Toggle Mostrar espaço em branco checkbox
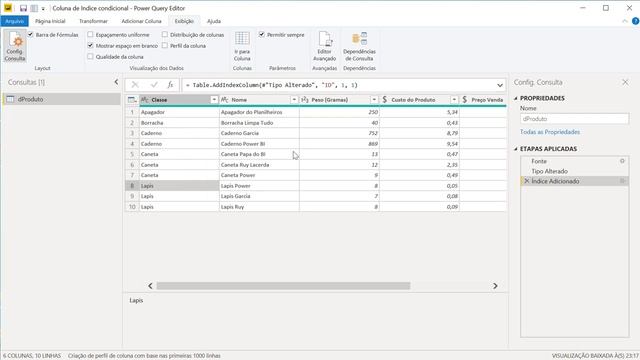The image size is (640, 360). pos(91,46)
